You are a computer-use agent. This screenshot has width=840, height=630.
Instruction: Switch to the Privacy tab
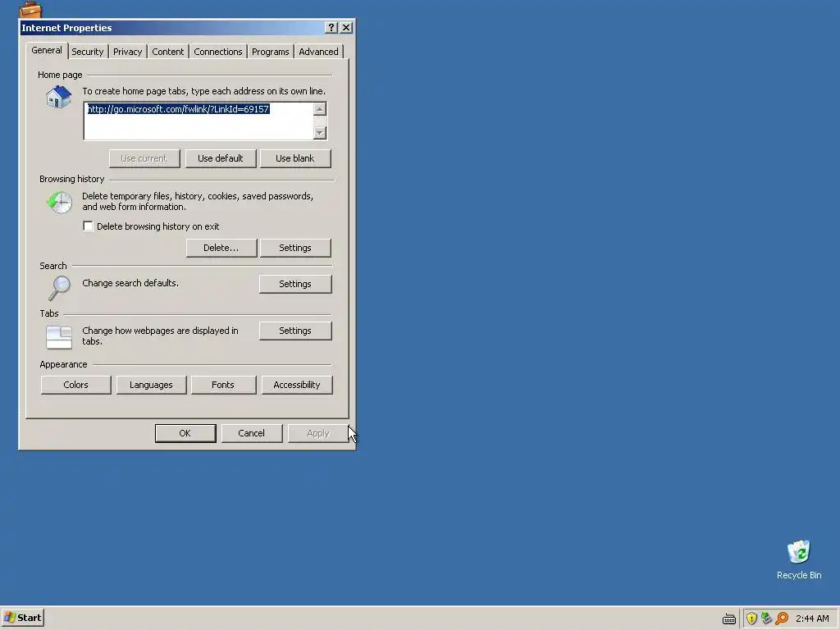click(x=127, y=52)
